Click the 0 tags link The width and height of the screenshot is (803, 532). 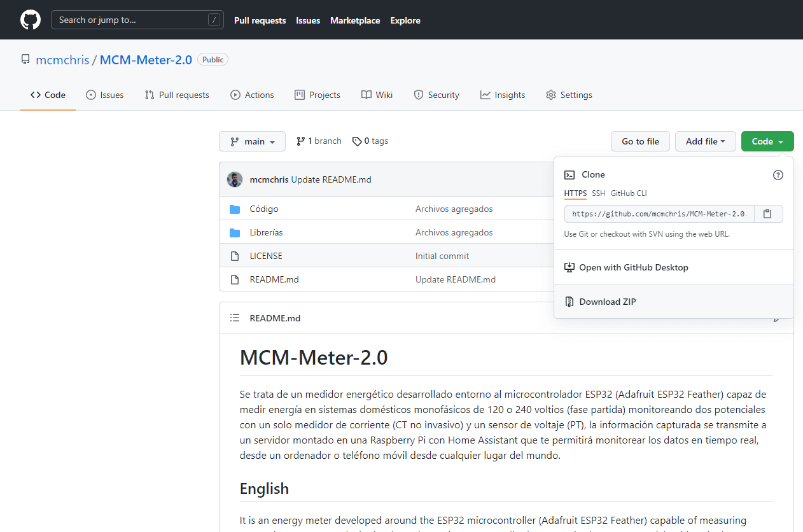pyautogui.click(x=370, y=141)
